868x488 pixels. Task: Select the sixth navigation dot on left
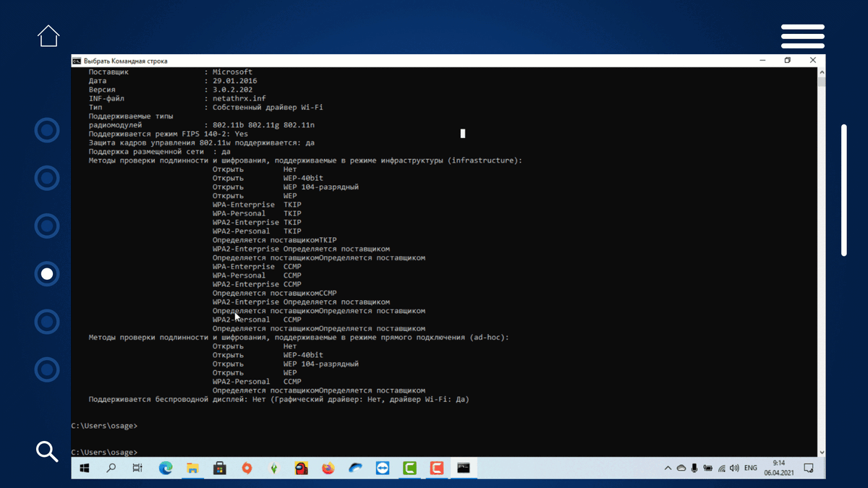coord(47,369)
